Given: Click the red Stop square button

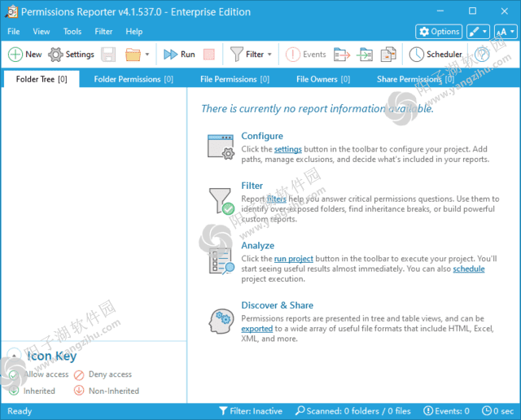Looking at the screenshot, I should [x=209, y=55].
